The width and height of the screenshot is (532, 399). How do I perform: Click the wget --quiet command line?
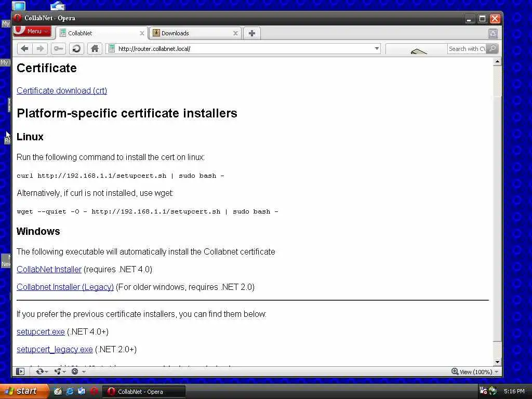pyautogui.click(x=147, y=212)
